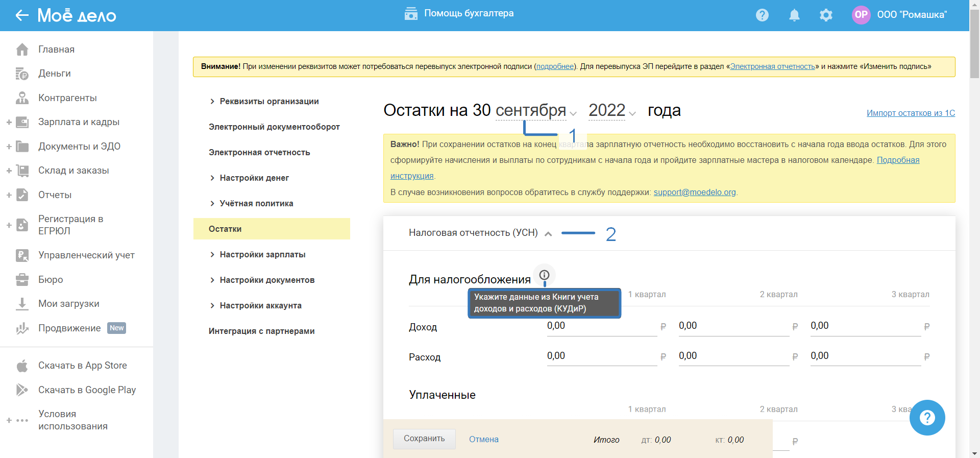Screen dimensions: 980x458
Task: Open the round help chat button
Action: tap(927, 418)
